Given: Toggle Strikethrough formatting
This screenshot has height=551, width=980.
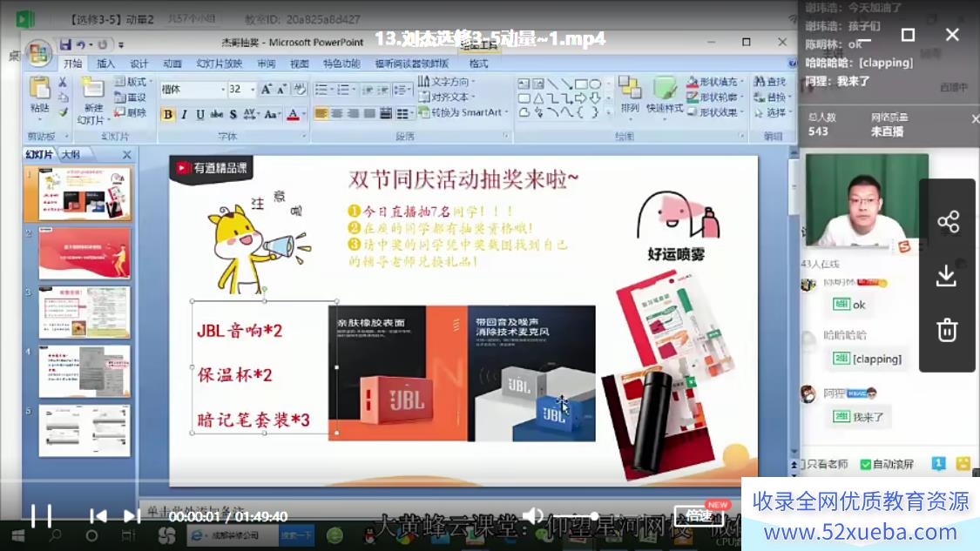Looking at the screenshot, I should pos(217,114).
